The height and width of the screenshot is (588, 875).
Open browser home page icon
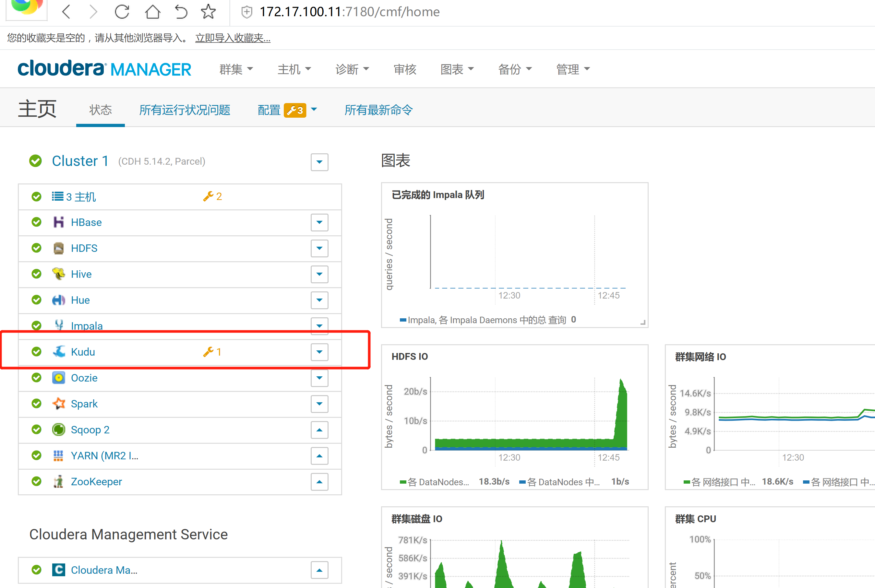tap(152, 12)
